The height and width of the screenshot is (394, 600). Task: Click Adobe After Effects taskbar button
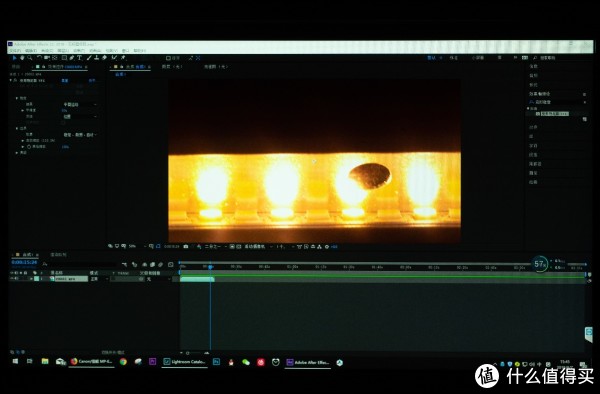[308, 362]
